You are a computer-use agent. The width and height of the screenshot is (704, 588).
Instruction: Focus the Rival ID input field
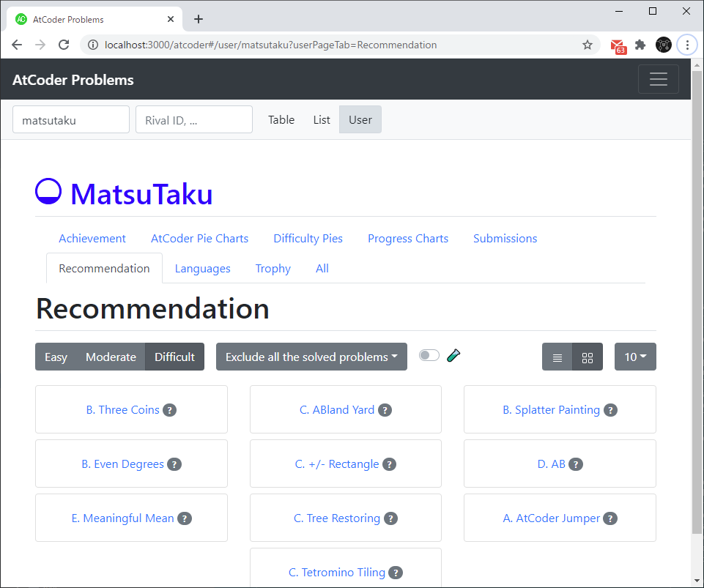(194, 119)
